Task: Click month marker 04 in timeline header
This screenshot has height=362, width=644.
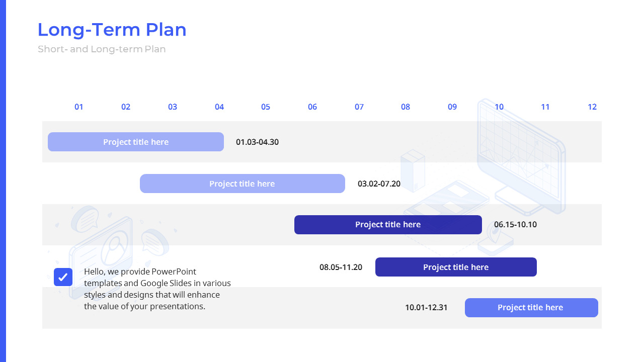Action: pos(219,107)
